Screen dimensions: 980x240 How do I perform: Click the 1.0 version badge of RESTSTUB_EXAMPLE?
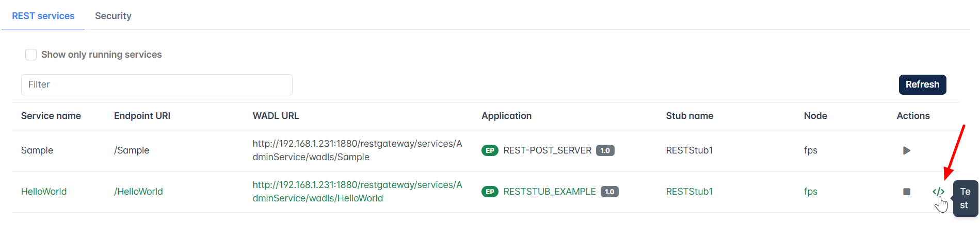pyautogui.click(x=609, y=192)
